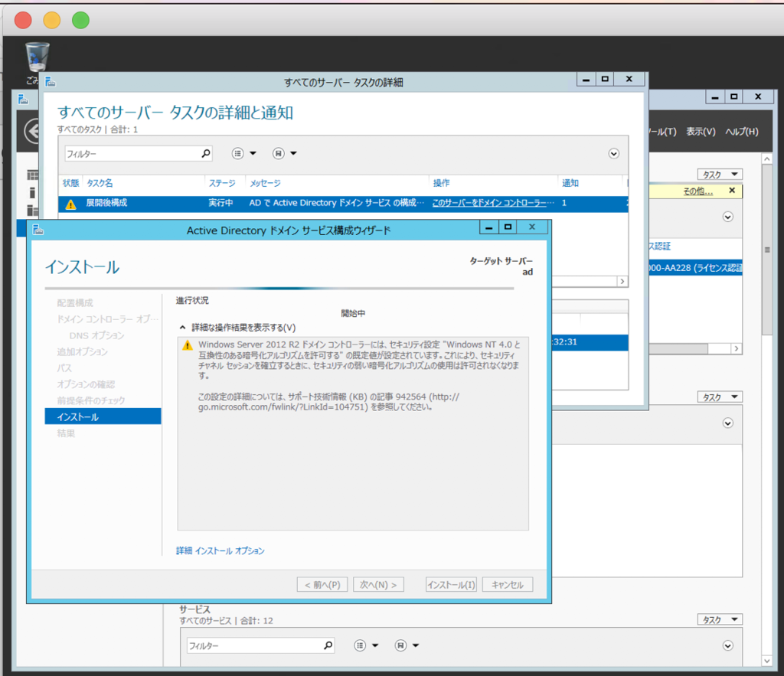Click scroll-right arrow in task details list

pyautogui.click(x=622, y=282)
